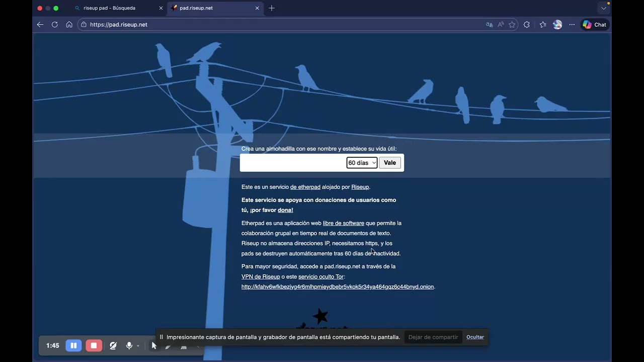Click the pad name input field
The width and height of the screenshot is (644, 362).
point(294,163)
